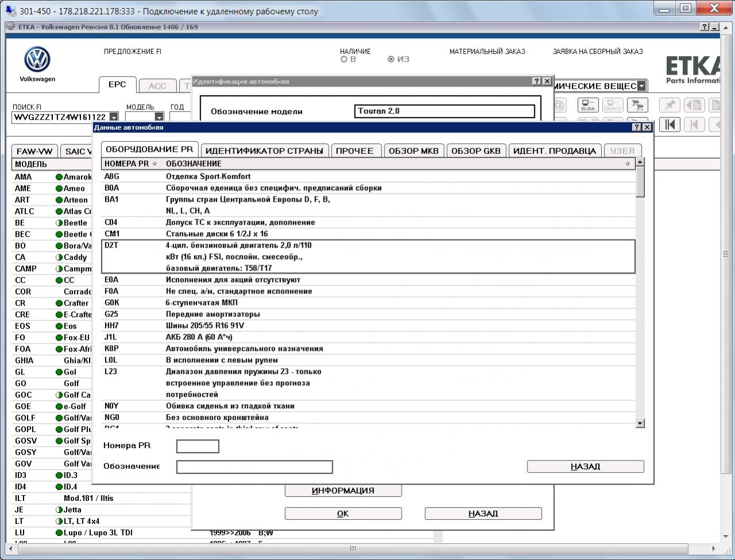The width and height of the screenshot is (735, 560).
Task: Click the ИНФОРМАЦИЯ button
Action: click(343, 491)
